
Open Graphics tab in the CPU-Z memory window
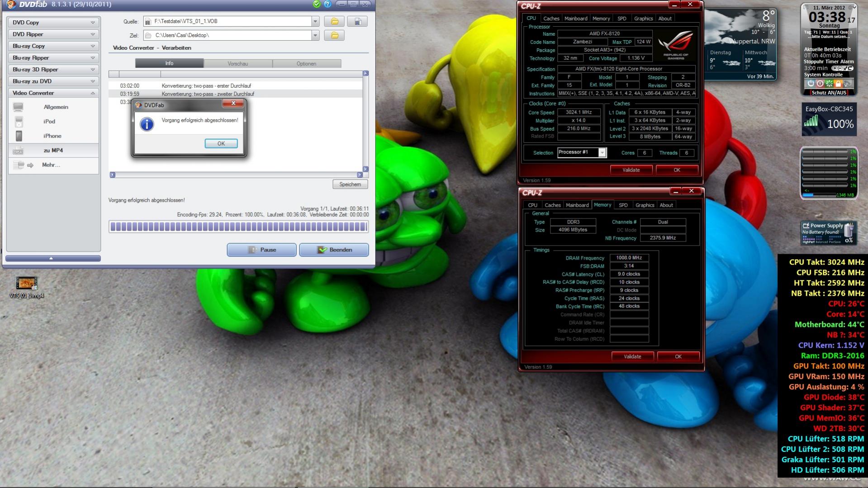645,205
